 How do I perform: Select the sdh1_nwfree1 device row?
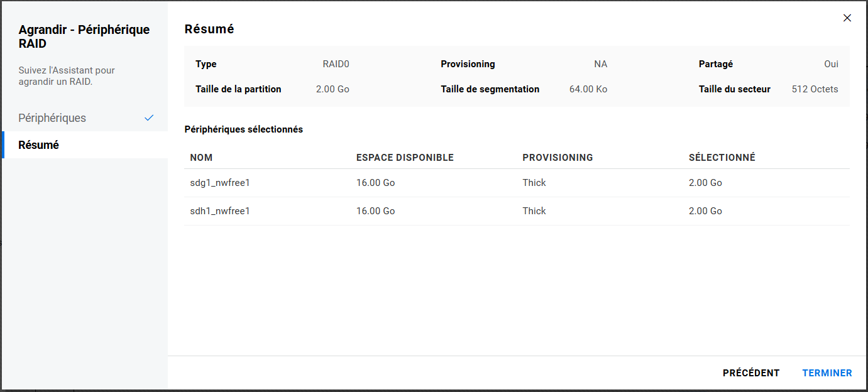(x=220, y=211)
